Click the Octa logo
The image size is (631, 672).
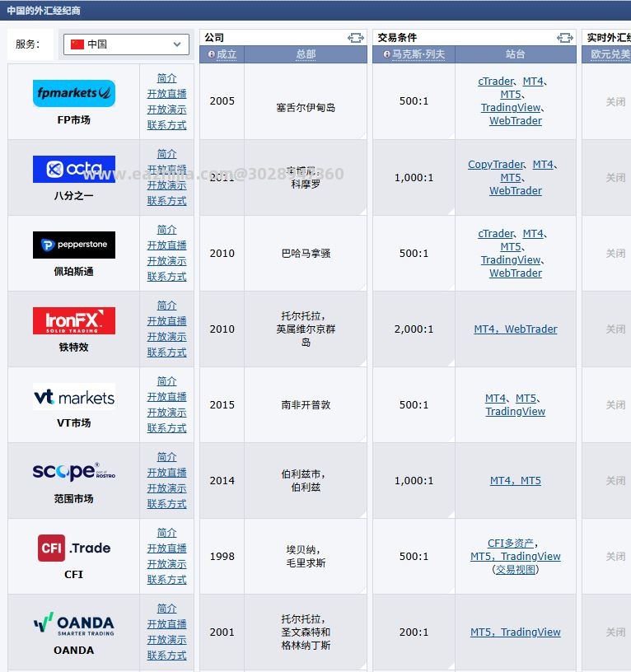74,169
